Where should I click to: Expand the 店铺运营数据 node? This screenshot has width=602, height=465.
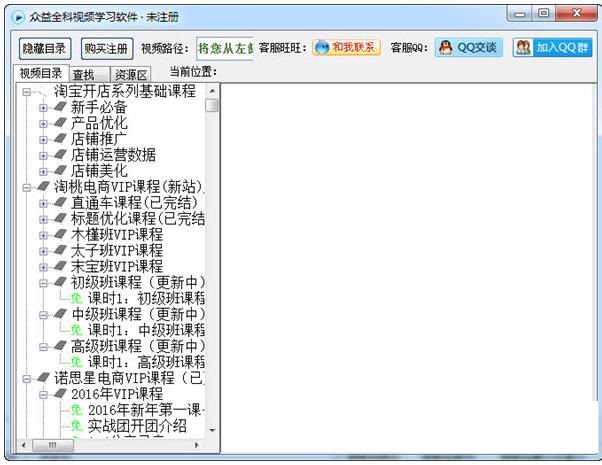(43, 156)
